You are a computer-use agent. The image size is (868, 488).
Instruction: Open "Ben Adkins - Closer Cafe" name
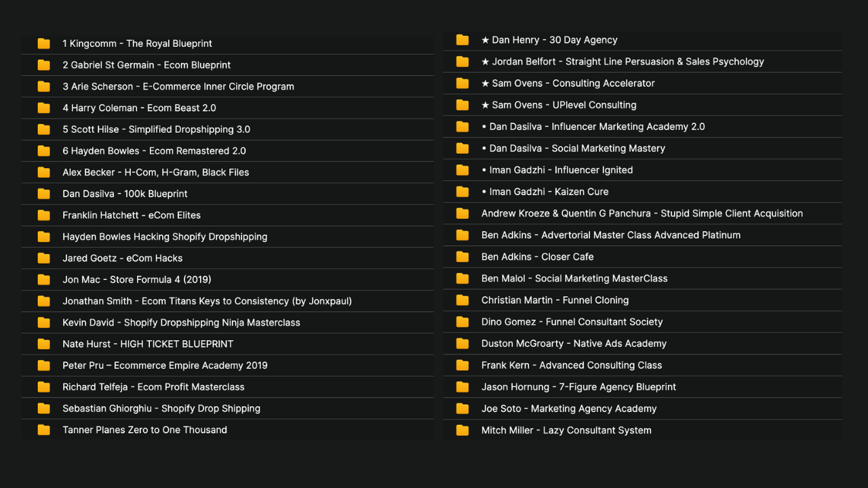(538, 257)
